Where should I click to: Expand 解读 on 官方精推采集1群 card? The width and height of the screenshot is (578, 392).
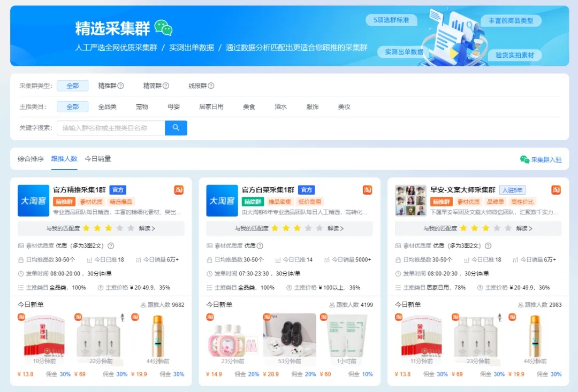(147, 228)
